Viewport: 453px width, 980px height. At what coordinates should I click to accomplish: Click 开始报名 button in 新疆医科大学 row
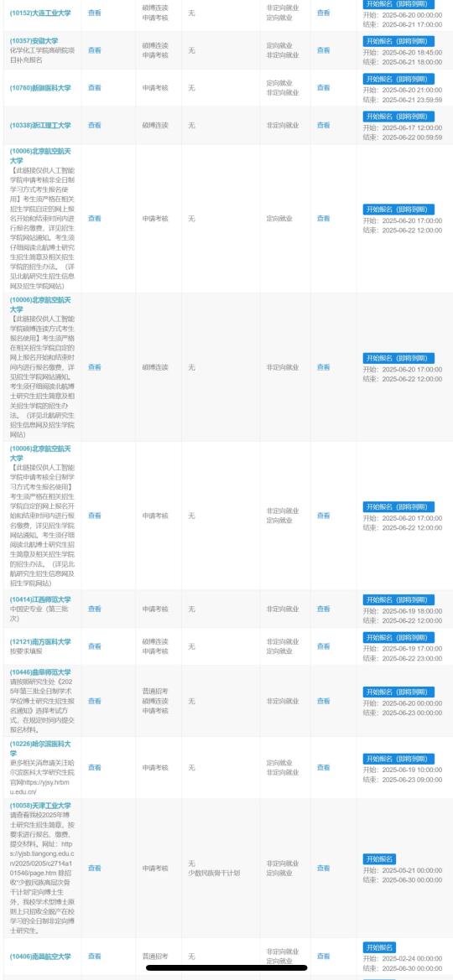[x=398, y=79]
